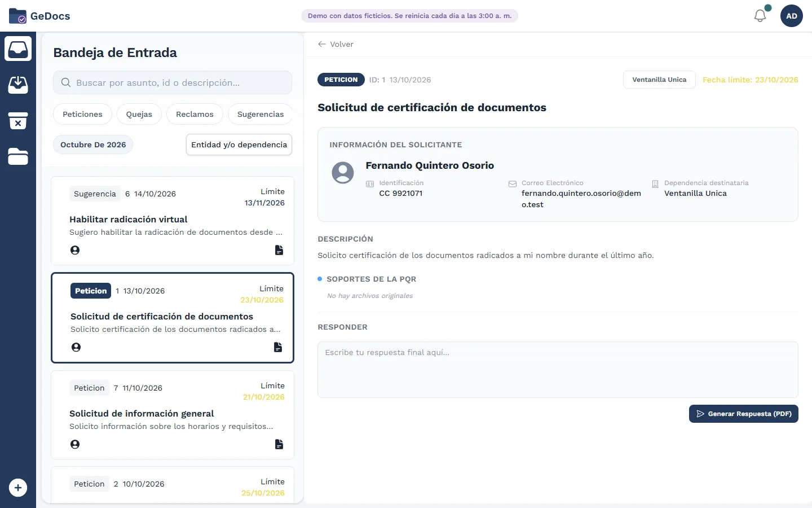This screenshot has height=508, width=812.
Task: Open the Entidad y/o dependencia dropdown
Action: [x=239, y=144]
